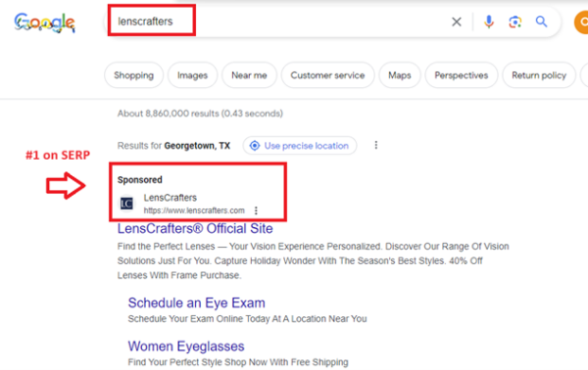Click Use precise location button

point(300,145)
